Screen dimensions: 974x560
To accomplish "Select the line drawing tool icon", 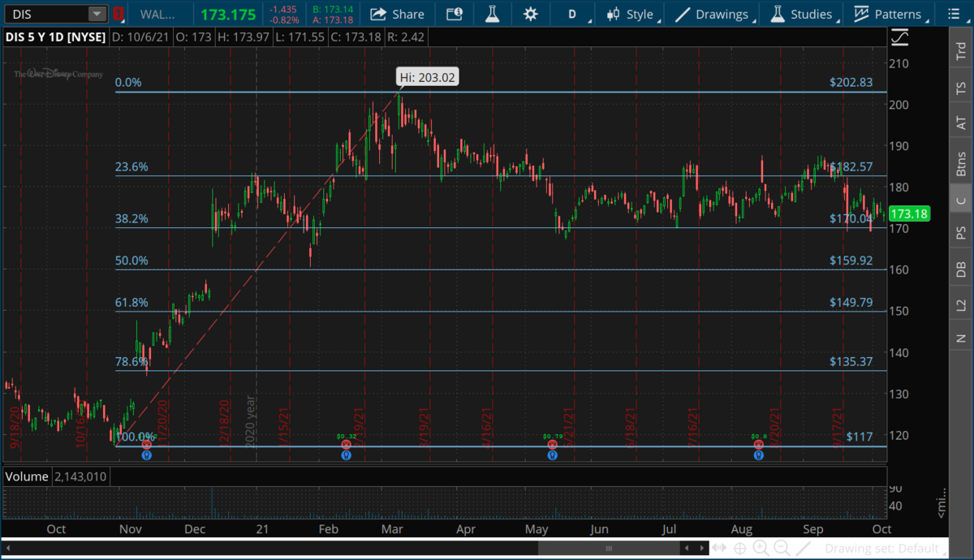I will tap(803, 548).
